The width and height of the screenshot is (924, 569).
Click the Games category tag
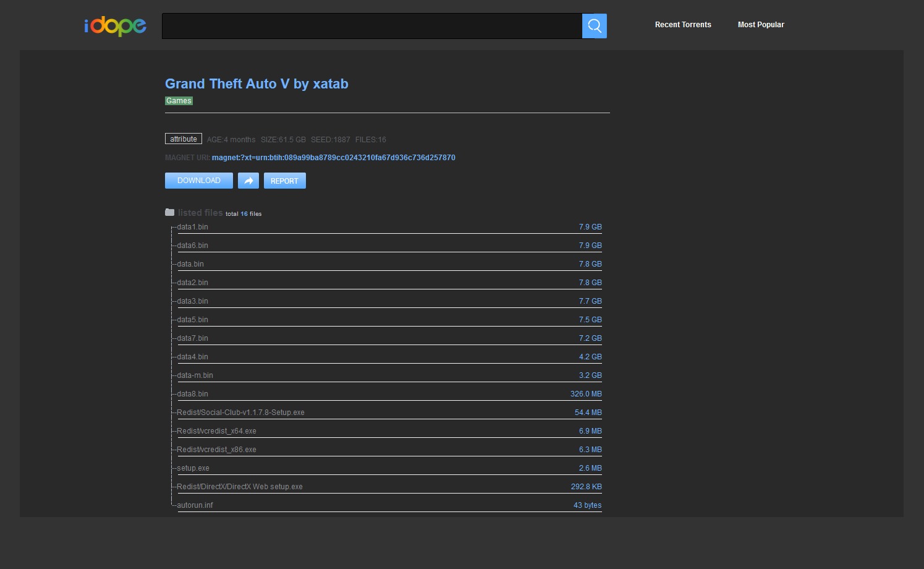coord(179,101)
